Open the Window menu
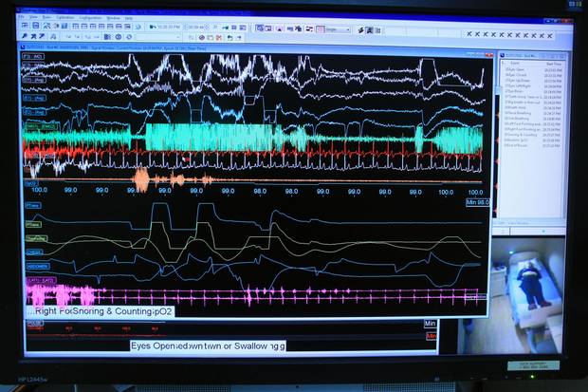 click(x=113, y=18)
